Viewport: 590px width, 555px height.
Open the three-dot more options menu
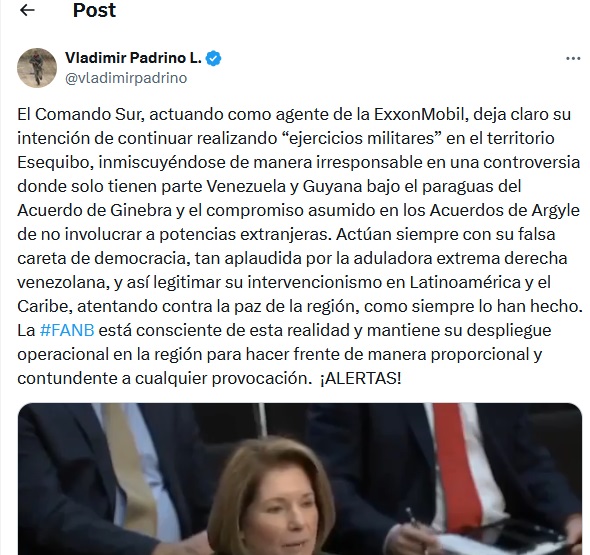(573, 59)
